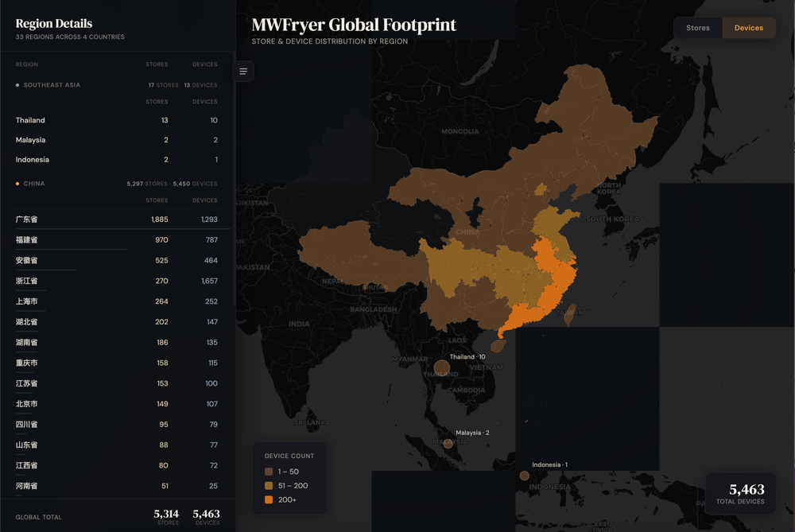This screenshot has height=532, width=795.
Task: Select the 上海市 row
Action: point(117,301)
